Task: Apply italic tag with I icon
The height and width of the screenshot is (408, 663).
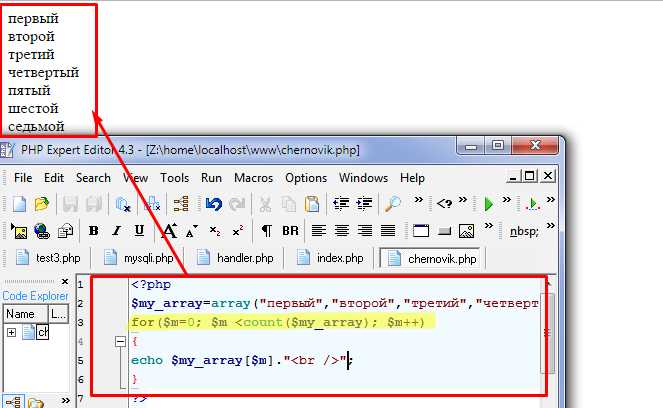Action: click(x=116, y=231)
